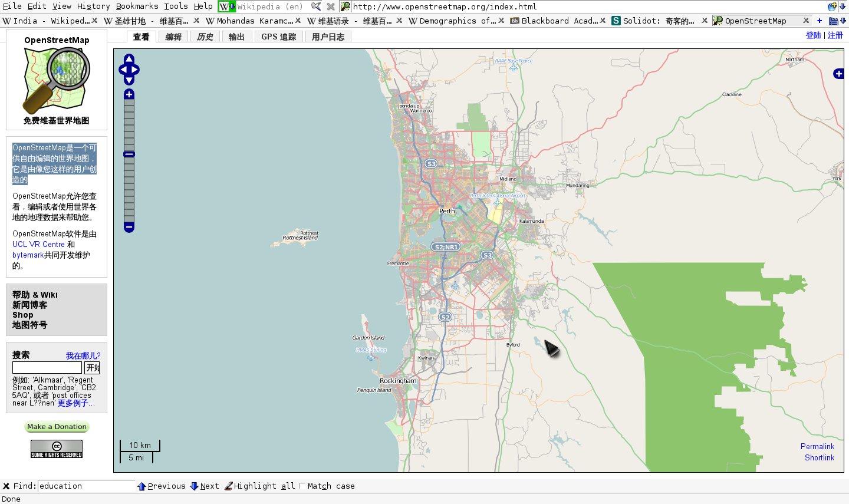
Task: Open the Edit menu
Action: (x=37, y=6)
